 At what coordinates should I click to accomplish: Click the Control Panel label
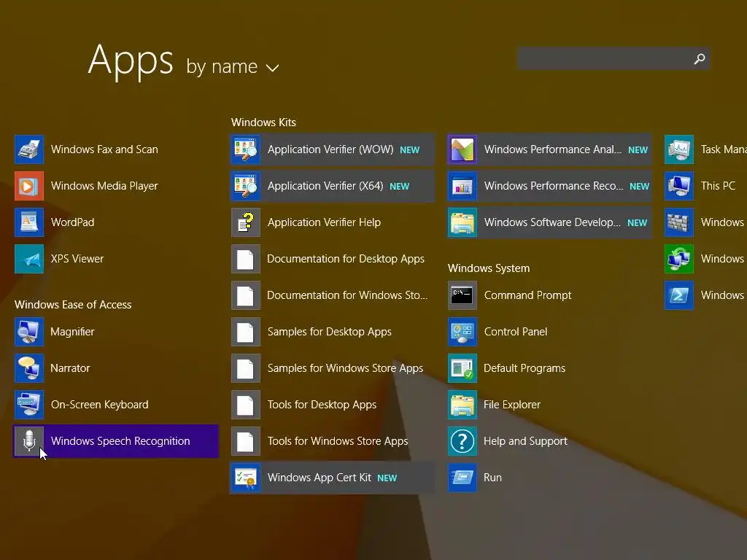click(516, 332)
